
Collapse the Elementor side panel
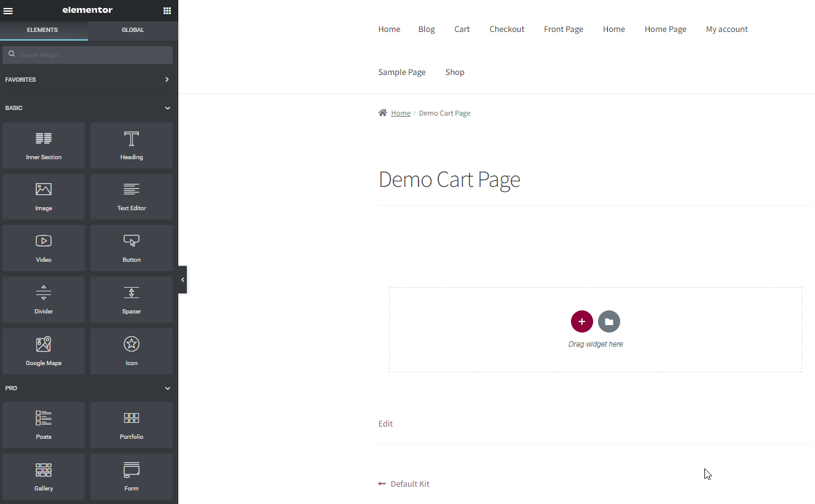[x=183, y=280]
